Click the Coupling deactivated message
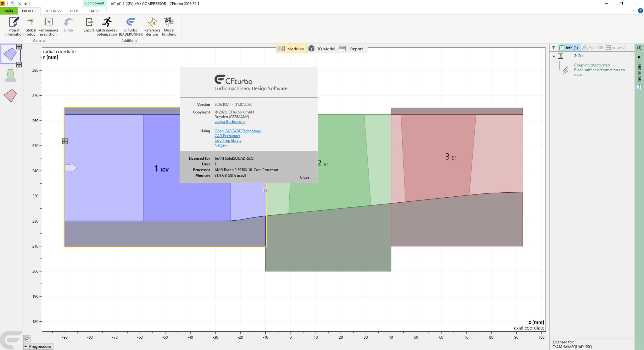 (x=599, y=70)
